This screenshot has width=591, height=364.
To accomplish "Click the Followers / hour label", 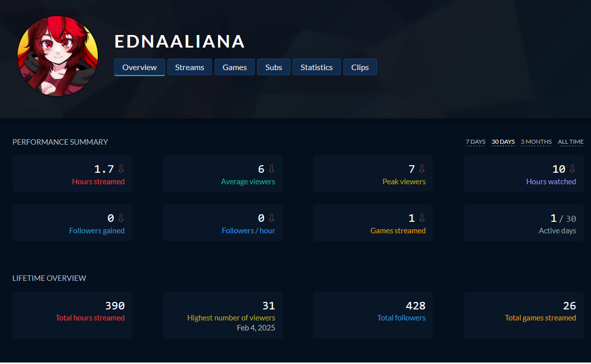I will (x=249, y=231).
